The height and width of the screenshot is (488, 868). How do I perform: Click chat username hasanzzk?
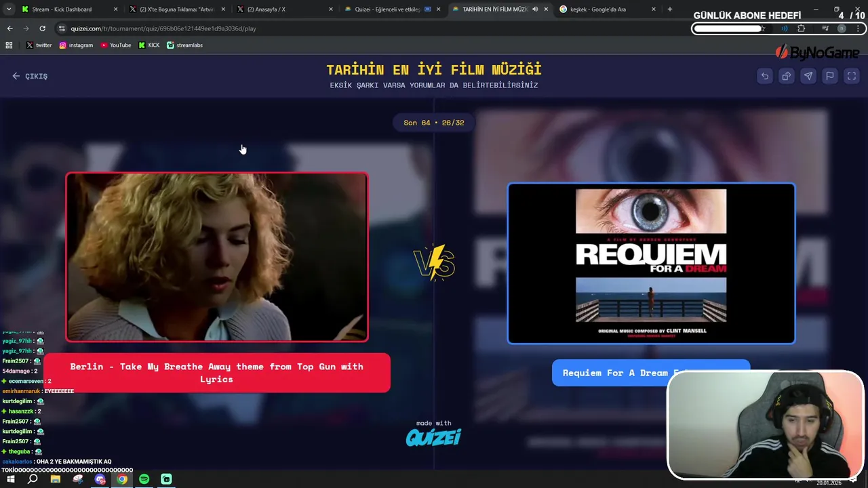point(20,411)
